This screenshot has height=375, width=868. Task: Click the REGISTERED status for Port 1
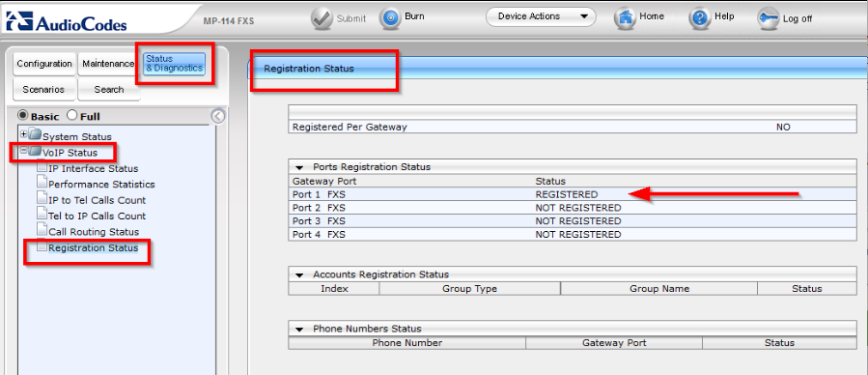(567, 194)
